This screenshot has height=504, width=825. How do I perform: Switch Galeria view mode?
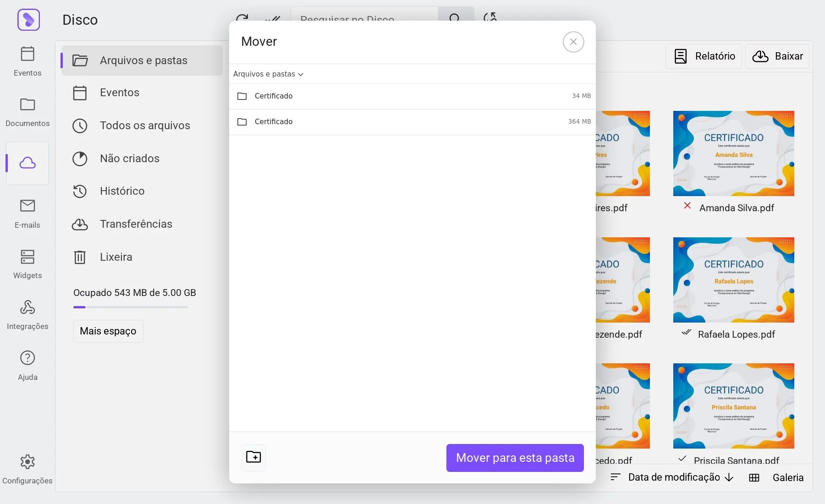tap(788, 478)
